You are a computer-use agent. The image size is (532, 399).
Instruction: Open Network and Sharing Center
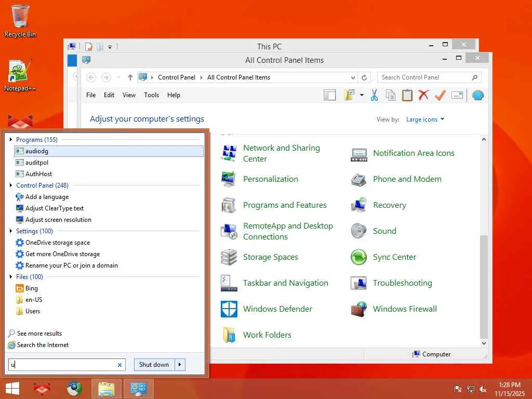coord(281,153)
